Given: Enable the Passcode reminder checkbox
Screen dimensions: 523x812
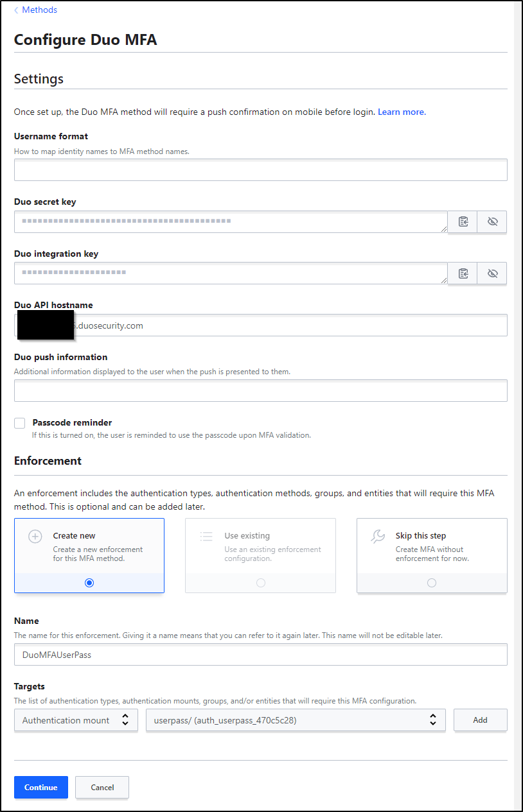Looking at the screenshot, I should coord(20,423).
